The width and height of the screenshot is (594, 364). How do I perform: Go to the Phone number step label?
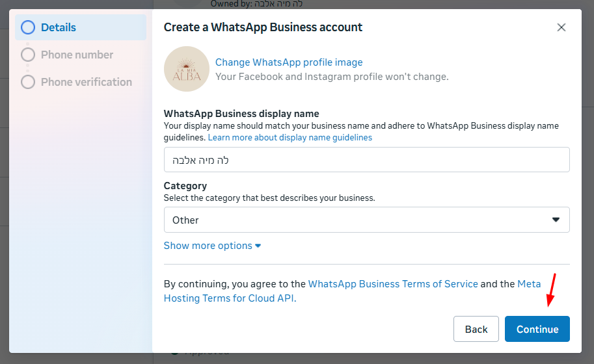(x=77, y=55)
